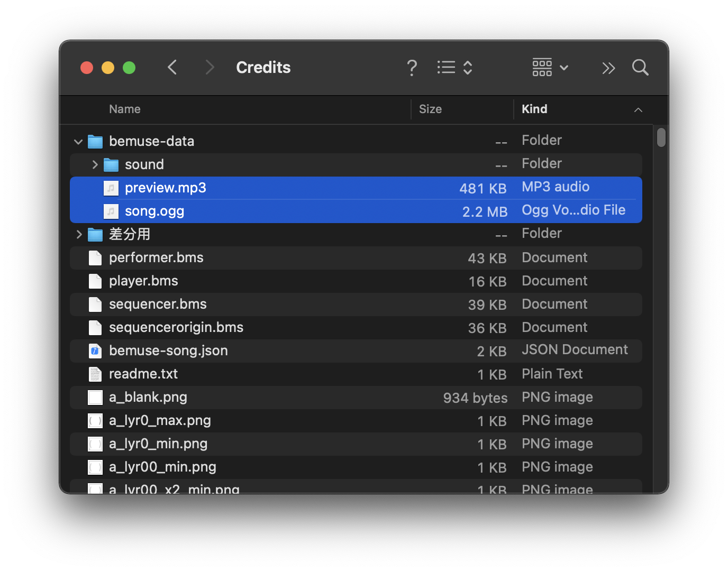Click the readme.txt document icon

(95, 374)
